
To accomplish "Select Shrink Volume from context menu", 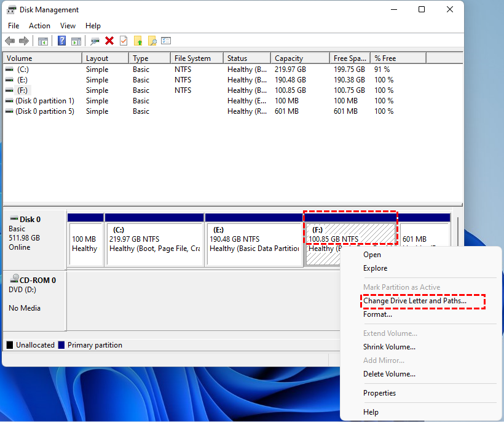I will [x=389, y=347].
